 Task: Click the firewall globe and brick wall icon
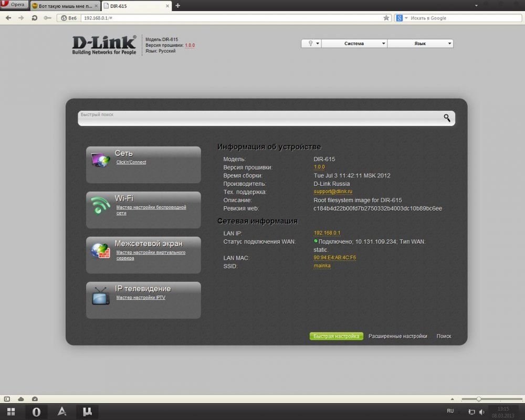point(100,250)
